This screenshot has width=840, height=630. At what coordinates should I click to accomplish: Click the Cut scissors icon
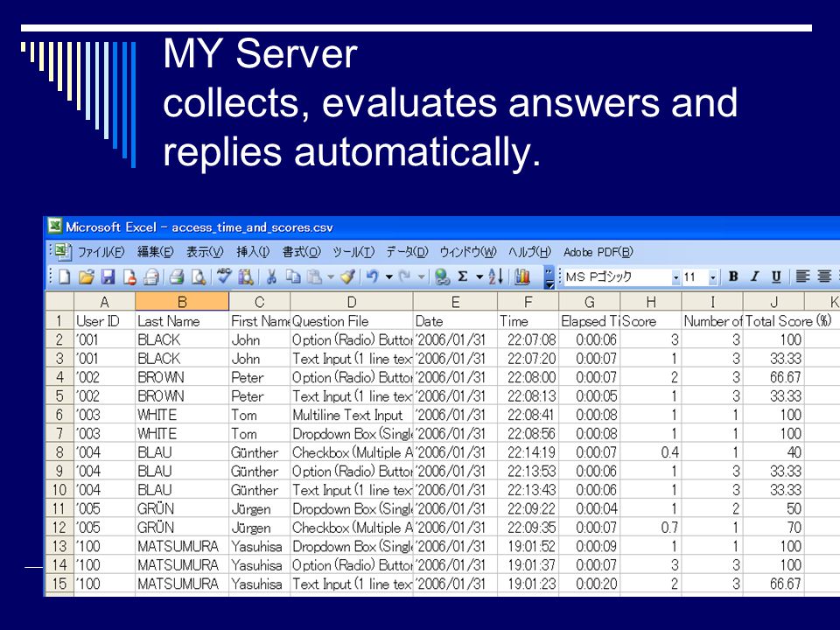coord(271,277)
